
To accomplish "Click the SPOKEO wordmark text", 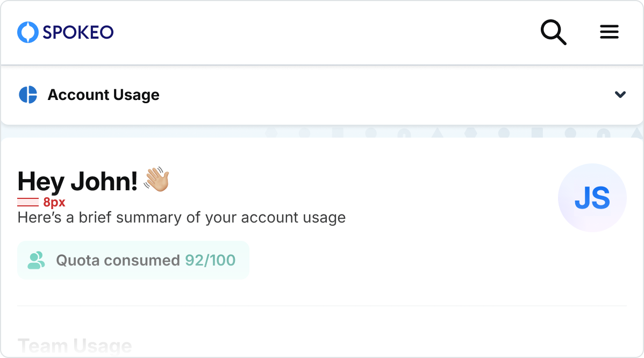I will (x=78, y=32).
